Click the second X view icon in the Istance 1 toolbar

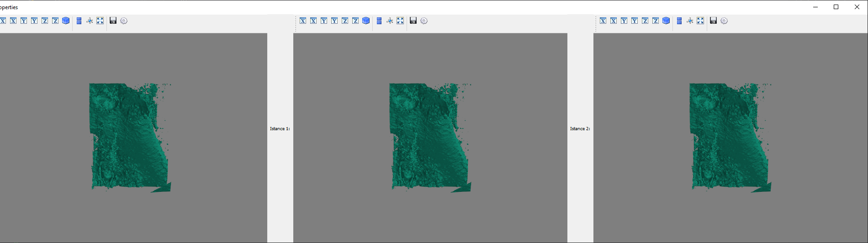(313, 21)
